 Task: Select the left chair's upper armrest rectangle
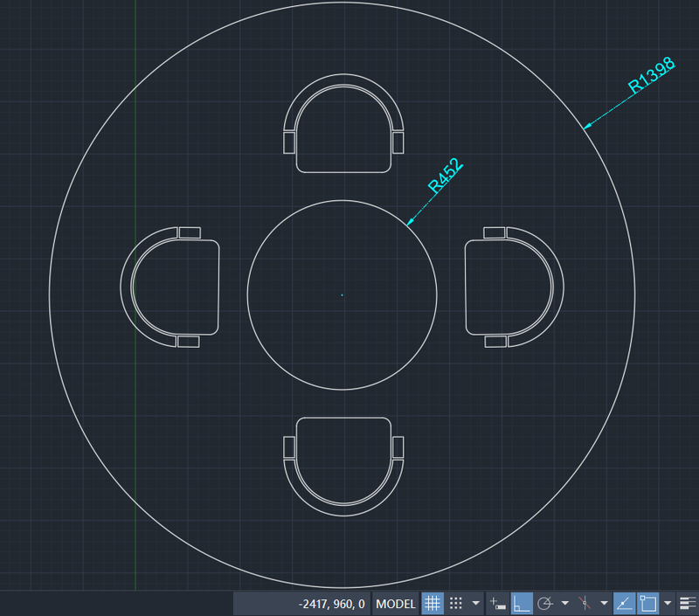[190, 232]
